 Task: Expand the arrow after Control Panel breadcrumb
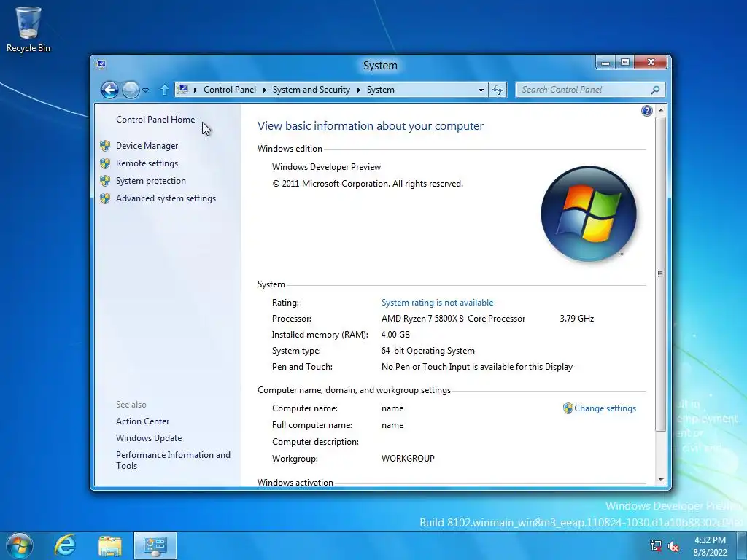[264, 90]
